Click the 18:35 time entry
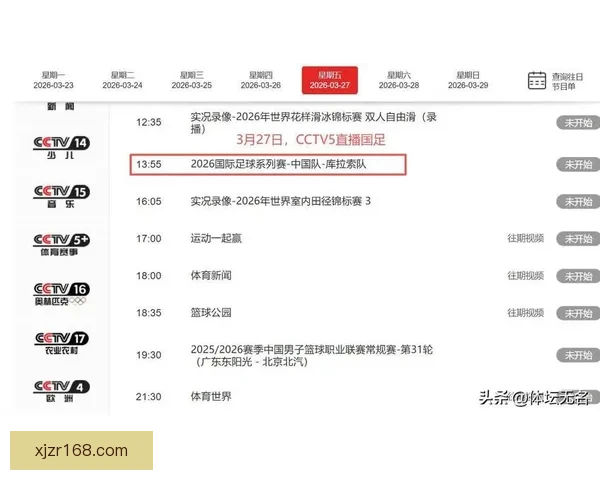Screen dimensions: 600x480 click(x=149, y=313)
